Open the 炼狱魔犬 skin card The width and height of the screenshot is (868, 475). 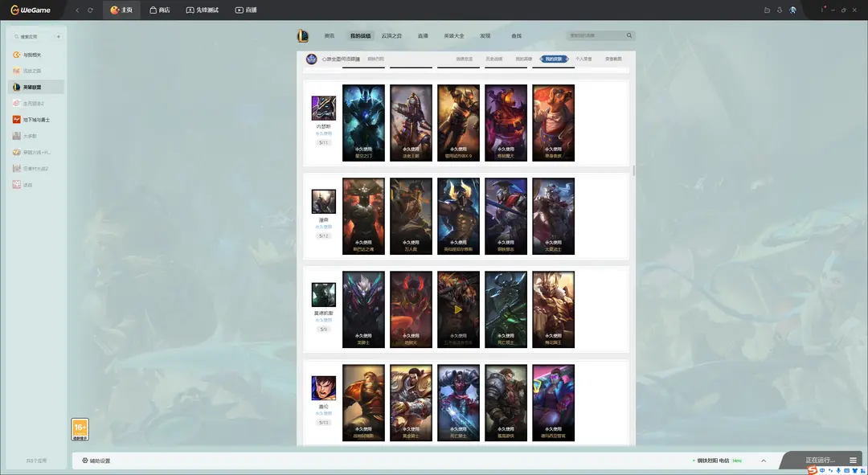pos(506,123)
